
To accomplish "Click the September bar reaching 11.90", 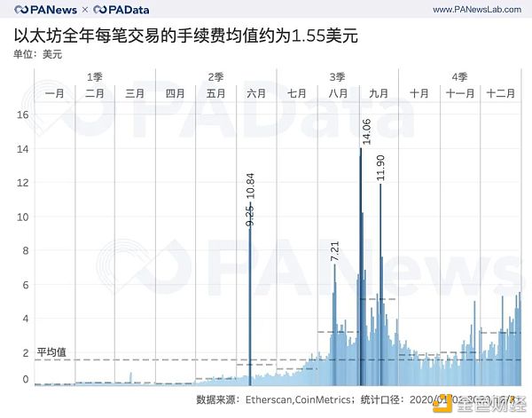I will click(380, 285).
